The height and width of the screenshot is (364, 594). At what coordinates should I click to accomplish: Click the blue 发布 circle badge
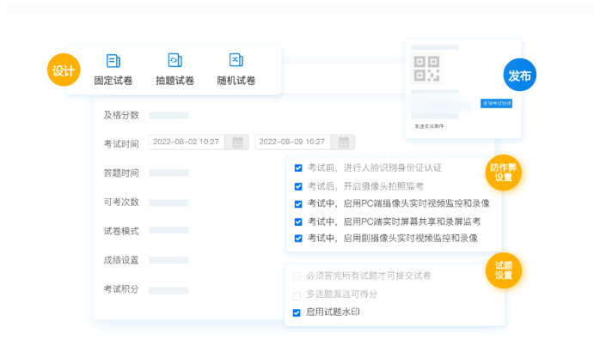519,76
